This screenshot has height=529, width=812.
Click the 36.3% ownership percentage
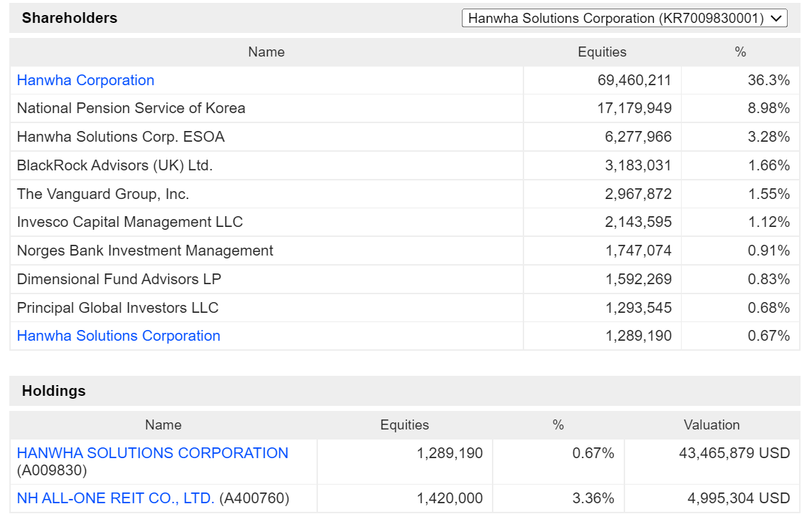click(768, 80)
